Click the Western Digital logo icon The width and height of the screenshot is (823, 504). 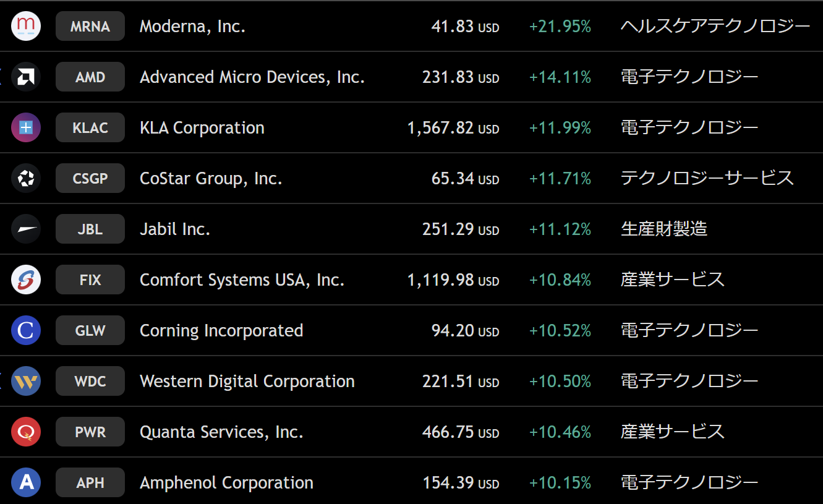point(26,382)
